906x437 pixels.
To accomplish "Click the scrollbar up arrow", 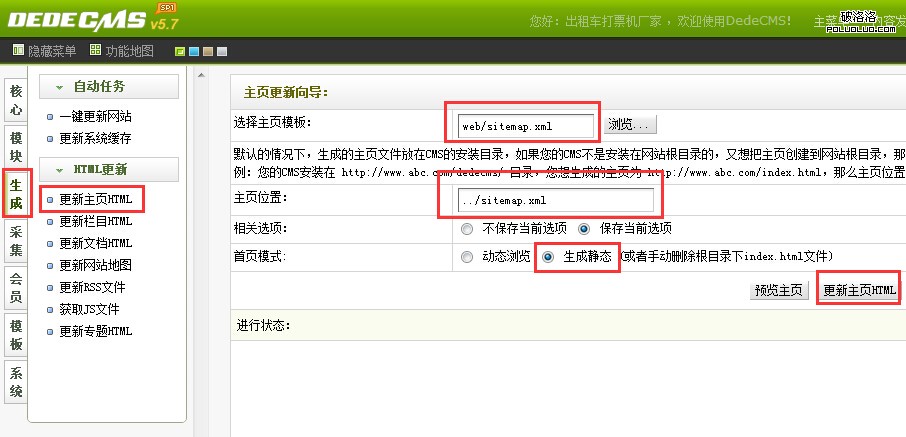I will (201, 75).
